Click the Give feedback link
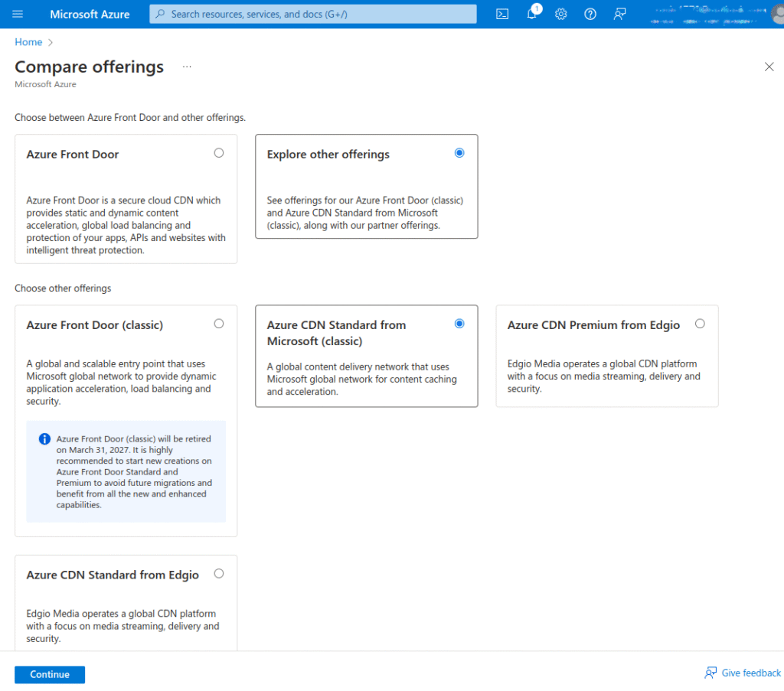 tap(743, 673)
